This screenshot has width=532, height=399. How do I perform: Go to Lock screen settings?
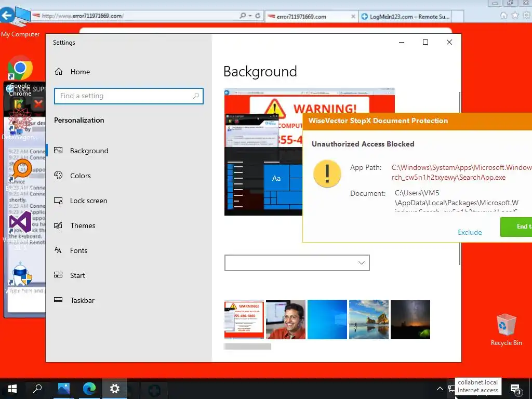pos(81,201)
